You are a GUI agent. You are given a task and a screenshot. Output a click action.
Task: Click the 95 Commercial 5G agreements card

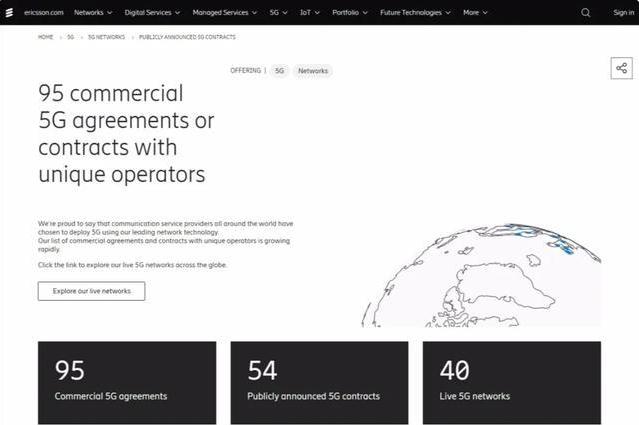[127, 383]
